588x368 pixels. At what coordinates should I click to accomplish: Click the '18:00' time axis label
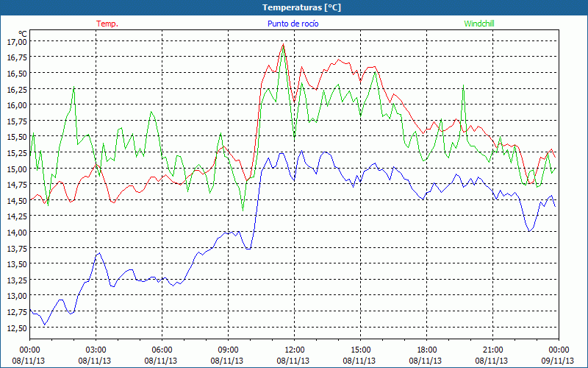[427, 350]
